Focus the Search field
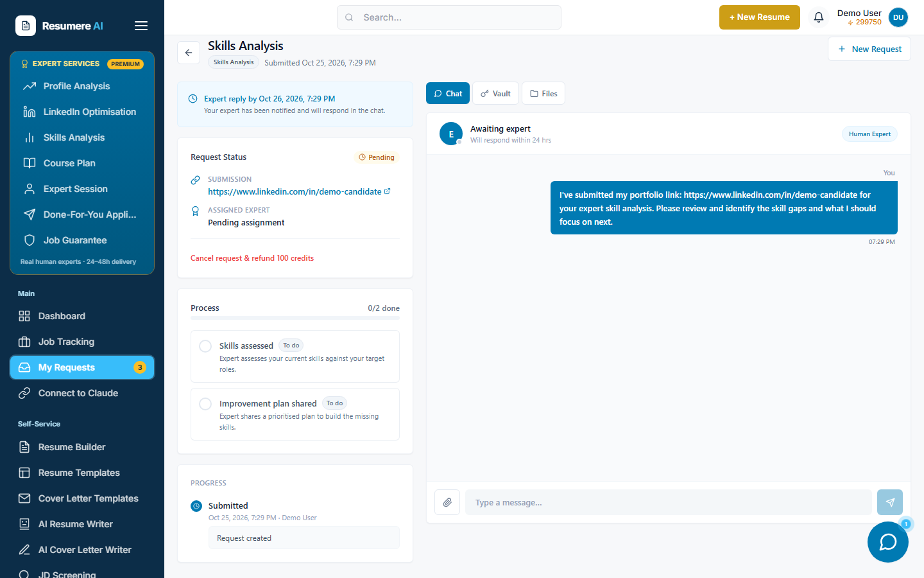The width and height of the screenshot is (924, 578). point(449,17)
